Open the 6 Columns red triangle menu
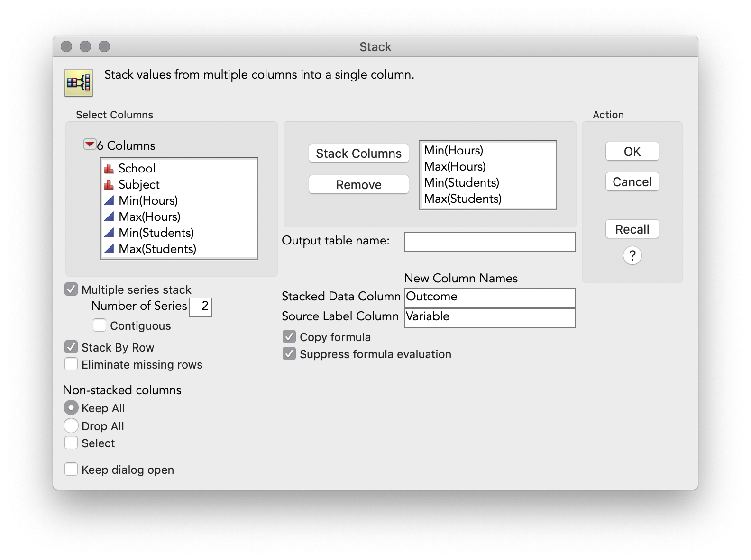Screen dimensions: 751x560 [x=89, y=145]
